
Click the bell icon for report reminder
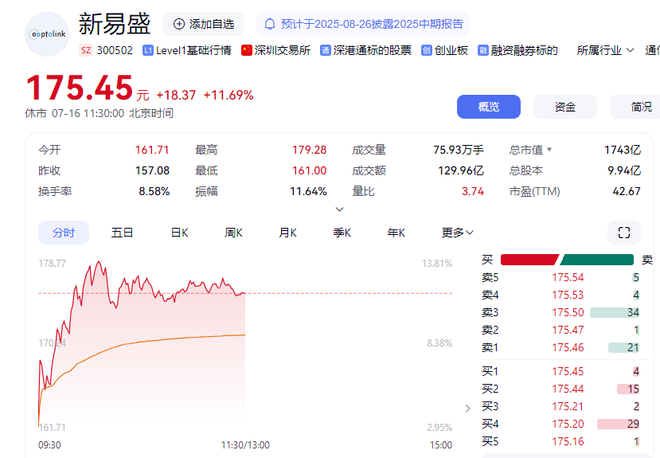(269, 23)
